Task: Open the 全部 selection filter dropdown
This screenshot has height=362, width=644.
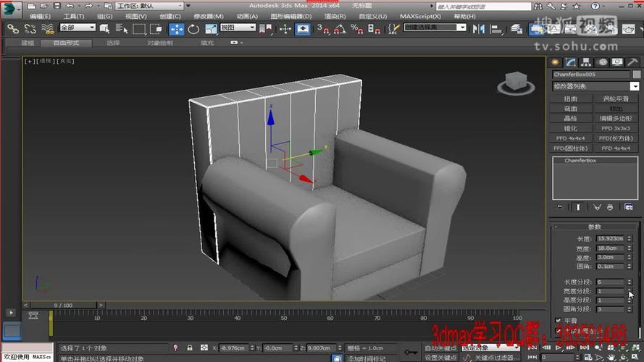Action: point(78,28)
